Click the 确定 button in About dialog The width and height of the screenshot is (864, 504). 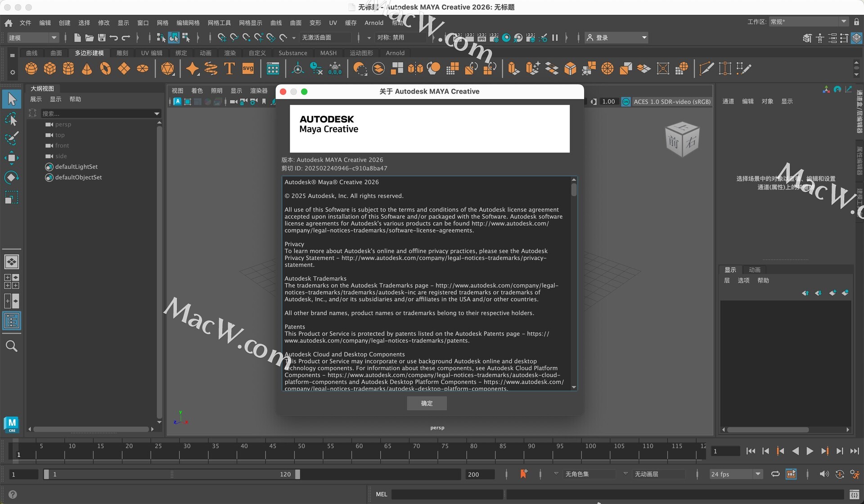(x=427, y=403)
